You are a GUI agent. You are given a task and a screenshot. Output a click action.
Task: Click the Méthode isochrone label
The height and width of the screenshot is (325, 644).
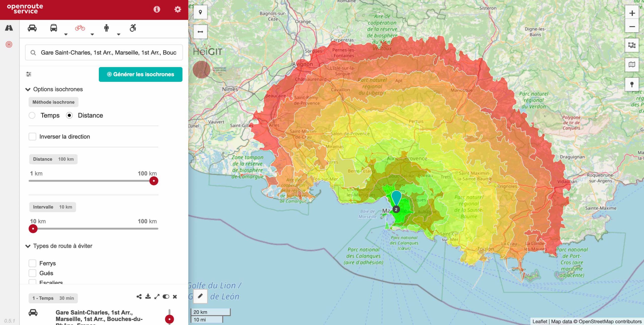click(x=53, y=102)
